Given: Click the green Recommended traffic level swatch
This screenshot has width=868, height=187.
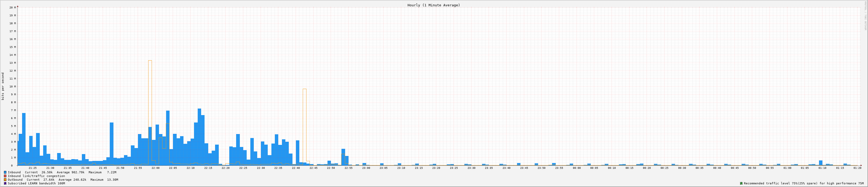Looking at the screenshot, I should pos(741,183).
